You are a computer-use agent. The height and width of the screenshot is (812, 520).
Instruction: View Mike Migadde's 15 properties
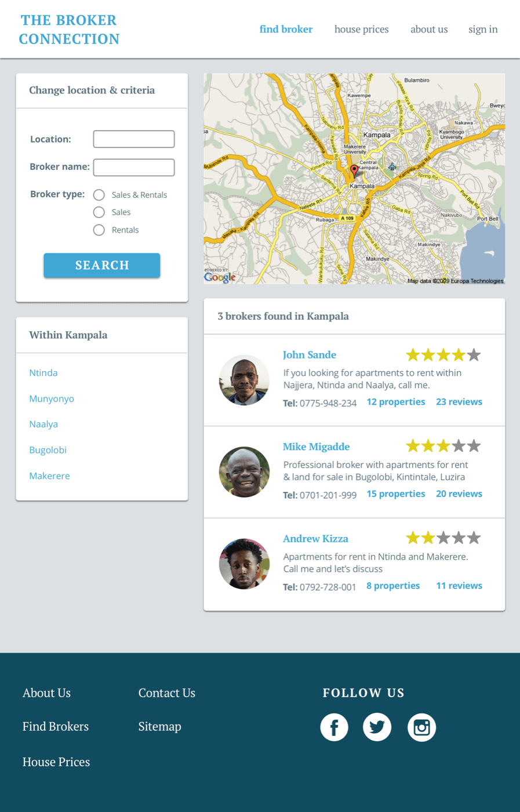point(395,494)
